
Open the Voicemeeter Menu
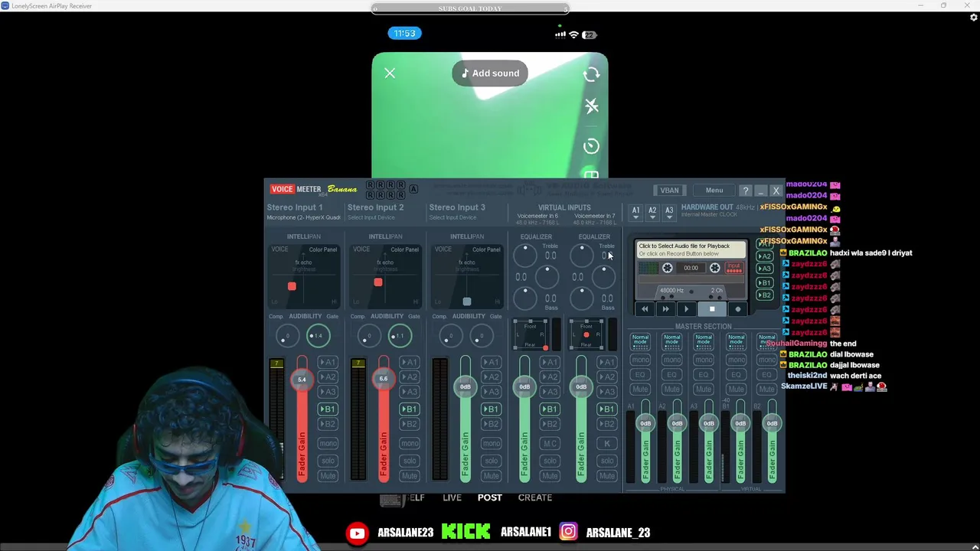(714, 191)
